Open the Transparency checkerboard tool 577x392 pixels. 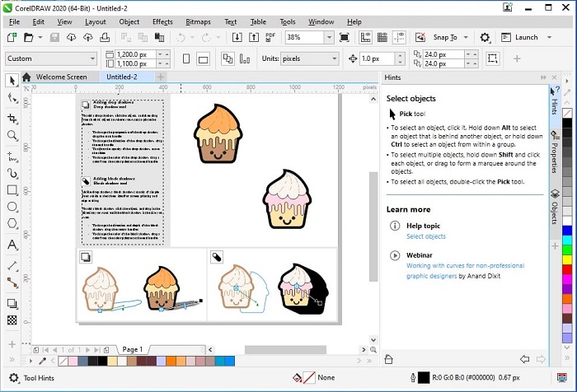point(12,320)
